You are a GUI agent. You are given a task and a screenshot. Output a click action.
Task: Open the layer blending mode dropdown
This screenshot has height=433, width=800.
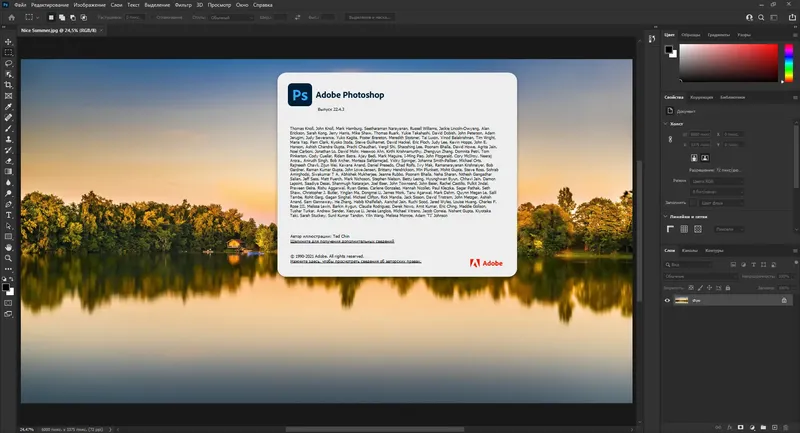[x=700, y=276]
